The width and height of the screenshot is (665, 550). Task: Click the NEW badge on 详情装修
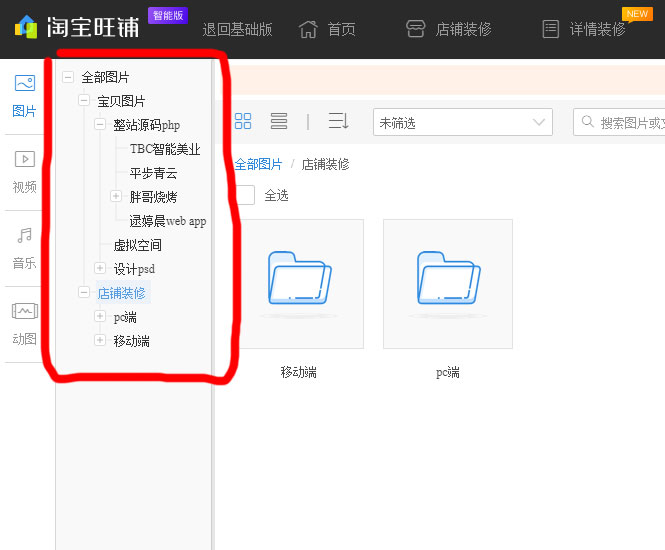tap(637, 14)
